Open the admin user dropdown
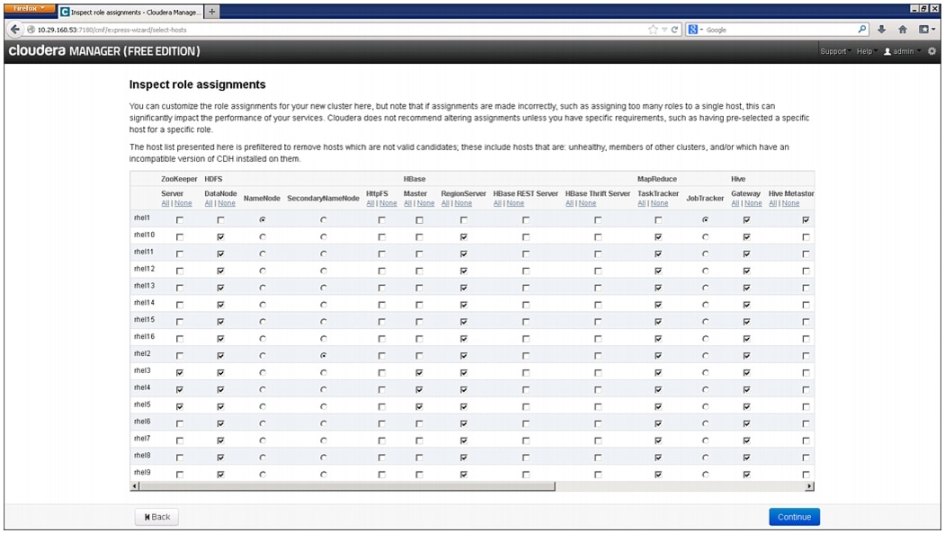This screenshot has height=560, width=945. pyautogui.click(x=902, y=51)
